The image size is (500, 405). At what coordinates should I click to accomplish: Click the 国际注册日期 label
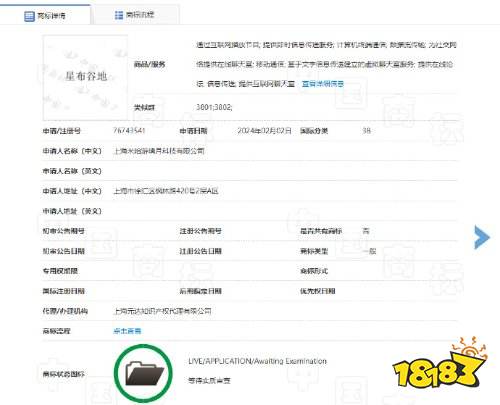[63, 291]
